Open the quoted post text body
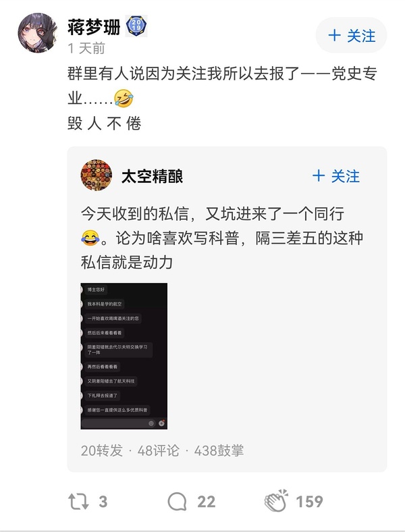 coord(222,238)
